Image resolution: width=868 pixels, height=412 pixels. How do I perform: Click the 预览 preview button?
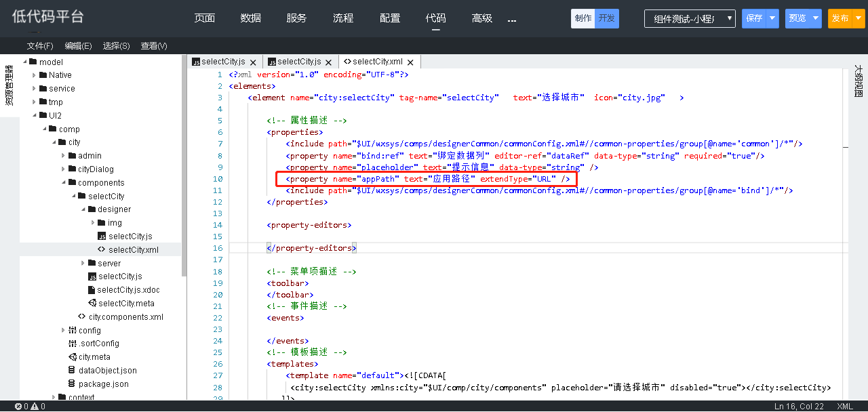[x=797, y=19]
